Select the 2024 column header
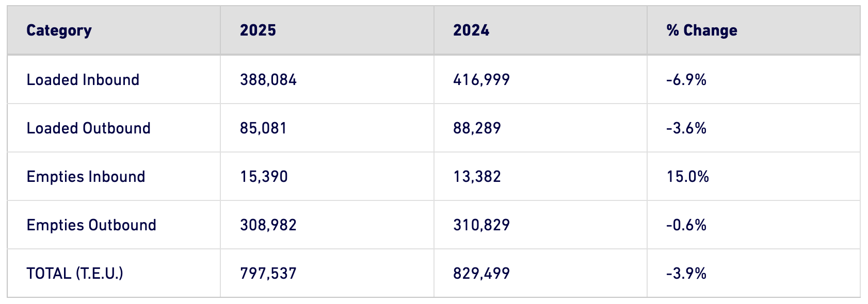Screen dimensions: 868x304 coord(471,30)
